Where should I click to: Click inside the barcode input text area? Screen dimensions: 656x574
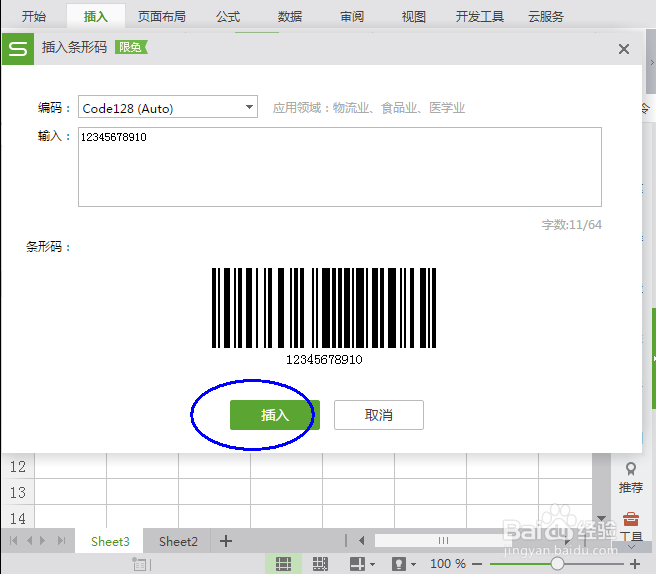pyautogui.click(x=340, y=167)
